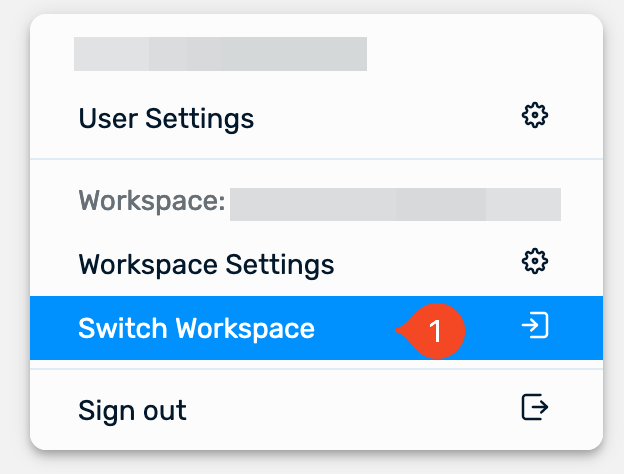Click the arrow-in-box icon for Switch Workspace
Image resolution: width=624 pixels, height=474 pixels.
pyautogui.click(x=536, y=326)
